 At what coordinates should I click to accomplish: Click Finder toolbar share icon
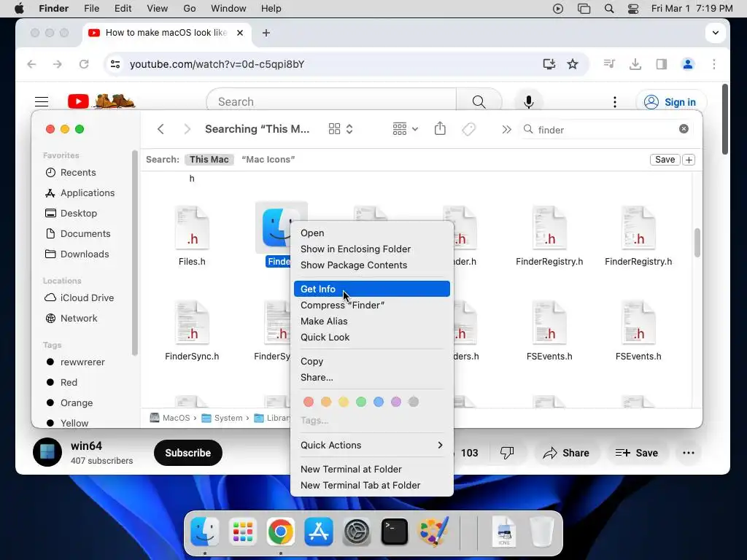440,128
